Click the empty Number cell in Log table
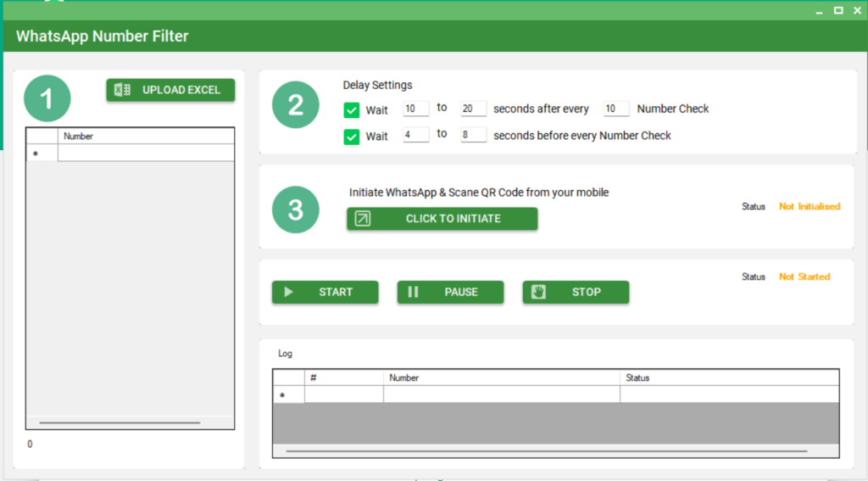The width and height of the screenshot is (868, 481). [502, 394]
